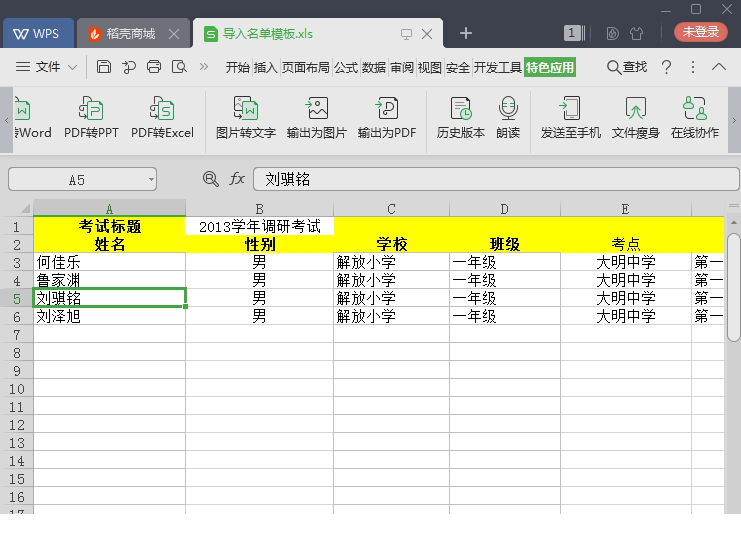Open the 图片转文字 tool
Viewport: 741px width, 534px height.
click(x=246, y=118)
